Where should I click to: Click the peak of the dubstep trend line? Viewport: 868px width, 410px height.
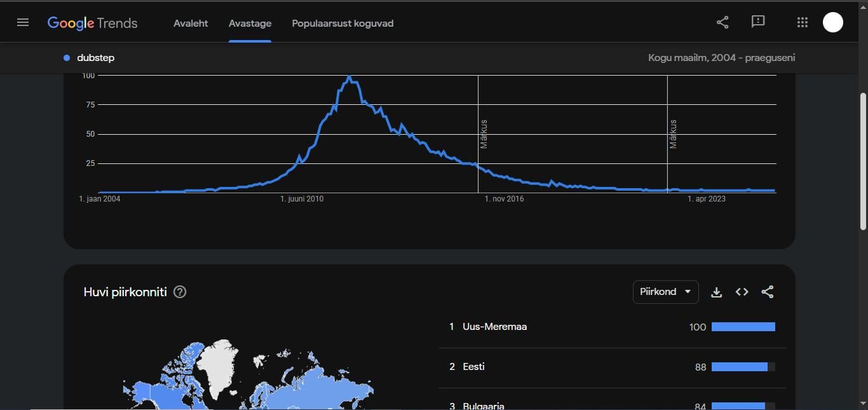pos(349,77)
